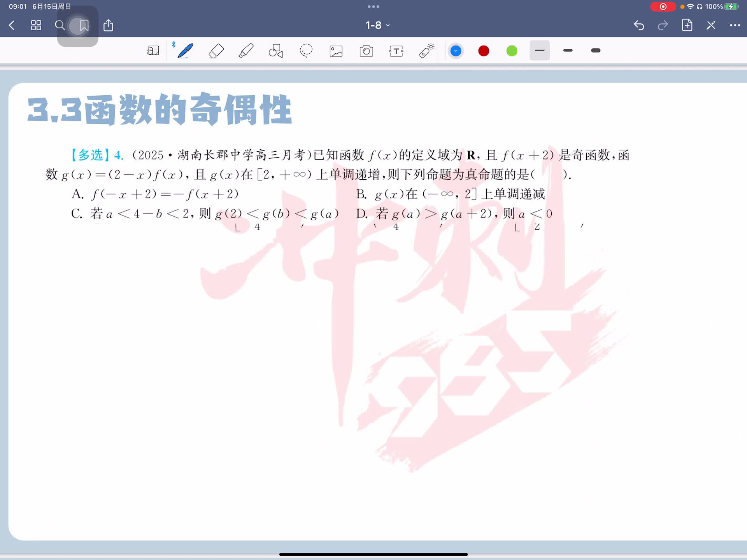The width and height of the screenshot is (747, 560).
Task: Undo the last action
Action: pos(639,26)
